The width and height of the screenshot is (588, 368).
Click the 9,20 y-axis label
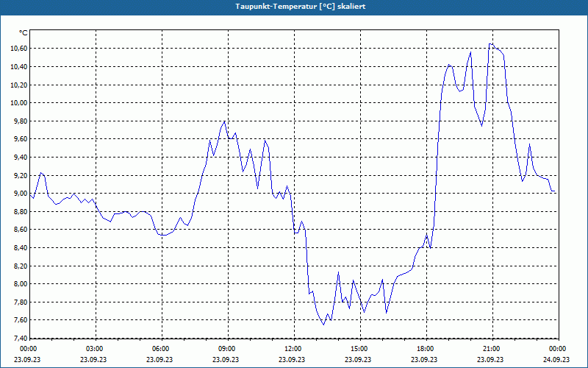pos(20,175)
